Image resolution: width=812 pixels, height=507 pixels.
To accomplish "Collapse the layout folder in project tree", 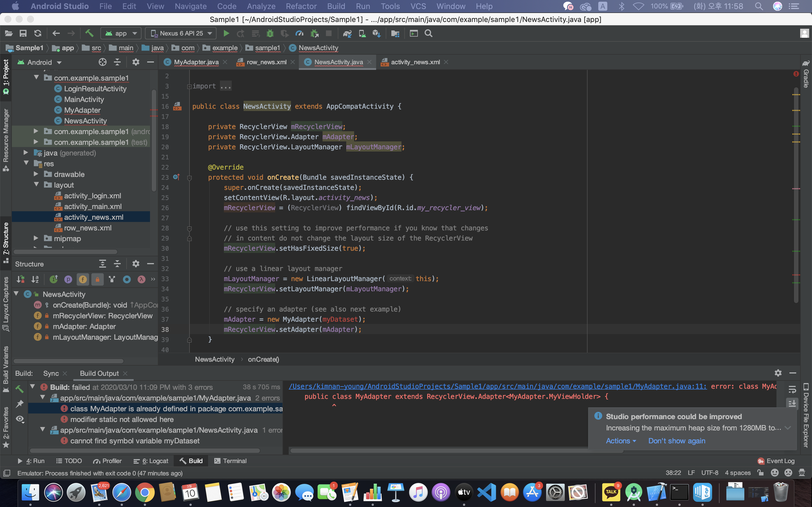I will (x=36, y=185).
